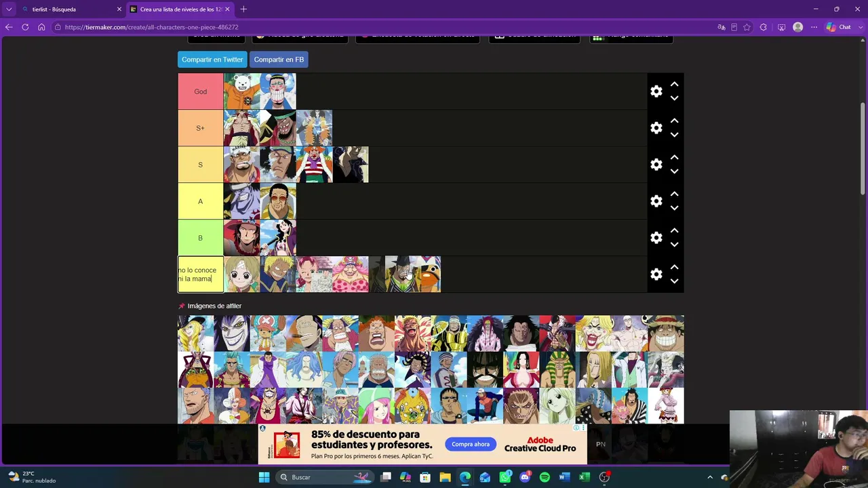Move the S tier row up

674,157
